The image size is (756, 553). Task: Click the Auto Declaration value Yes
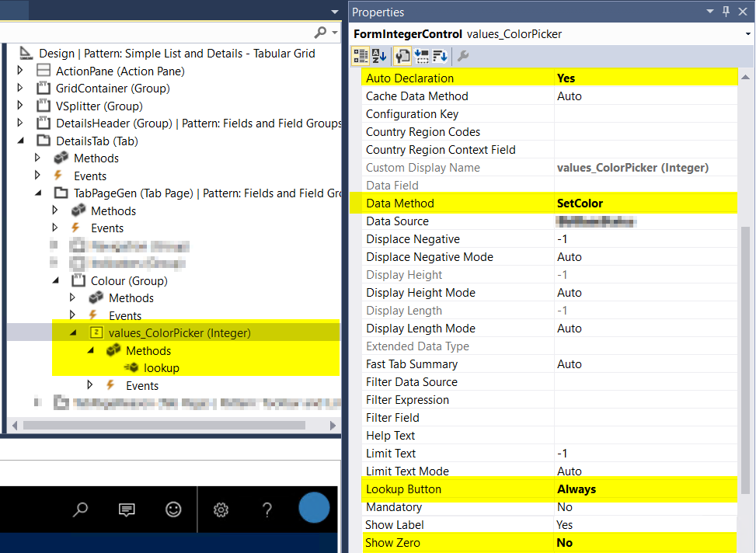tap(646, 78)
